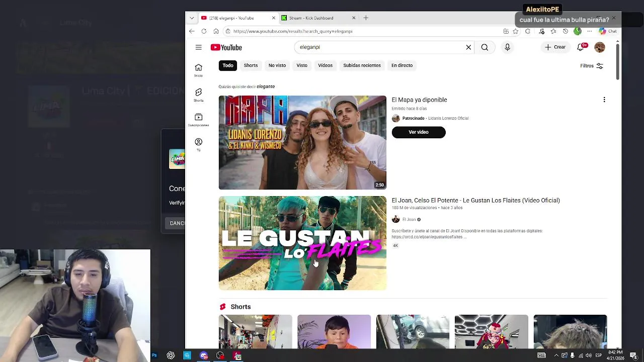Click the magnifier search button
This screenshot has height=362, width=644.
(x=485, y=47)
